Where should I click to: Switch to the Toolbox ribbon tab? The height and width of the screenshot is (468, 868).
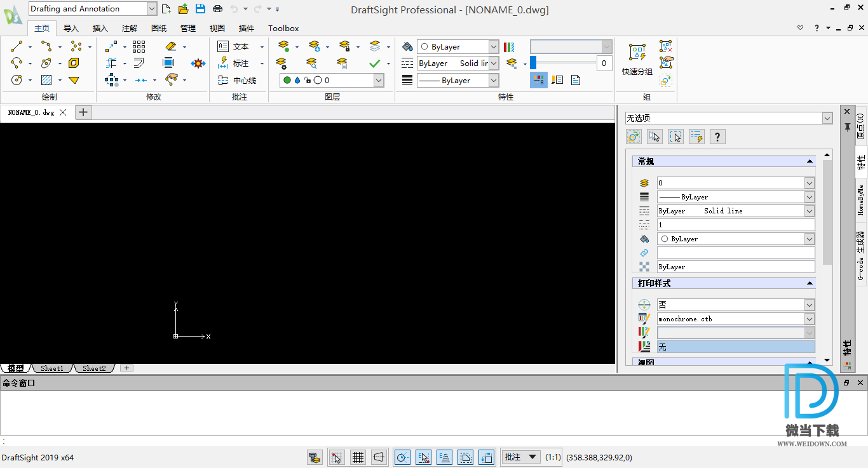coord(283,28)
